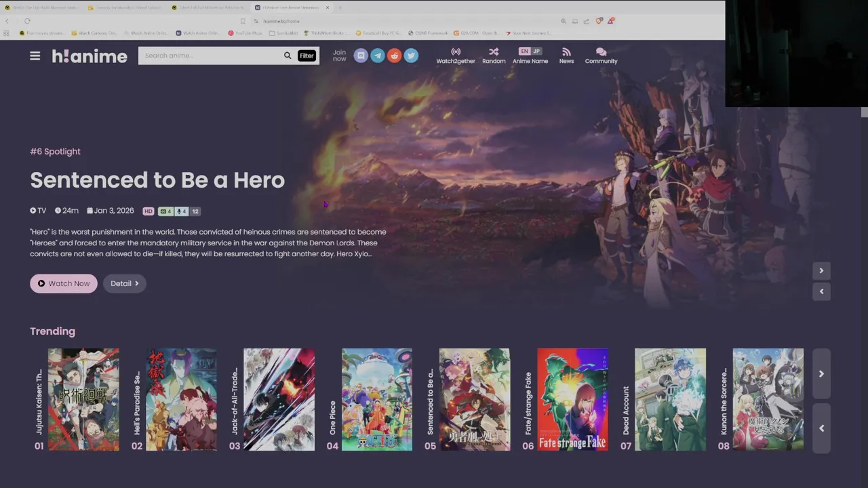Open One Piece trending poster
This screenshot has width=868, height=488.
377,399
